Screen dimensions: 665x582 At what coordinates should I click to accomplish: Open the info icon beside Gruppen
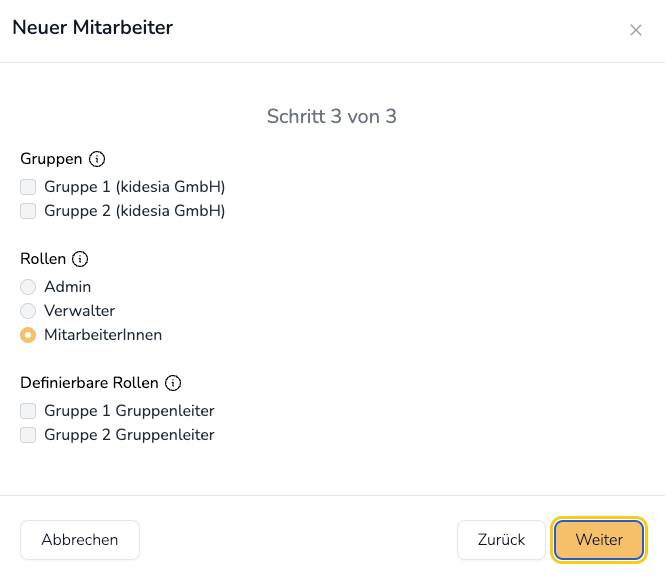point(97,159)
